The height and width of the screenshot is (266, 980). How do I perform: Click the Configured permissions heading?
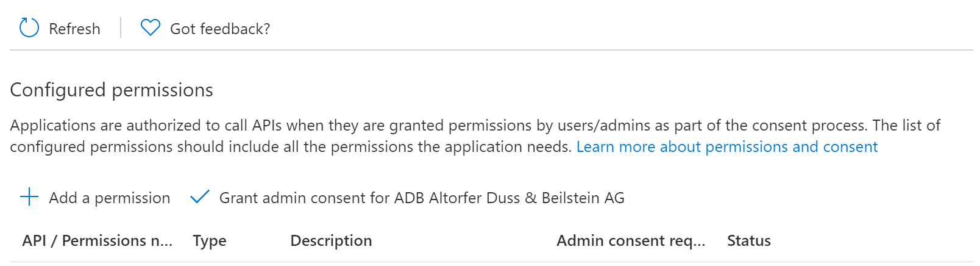coord(112,90)
